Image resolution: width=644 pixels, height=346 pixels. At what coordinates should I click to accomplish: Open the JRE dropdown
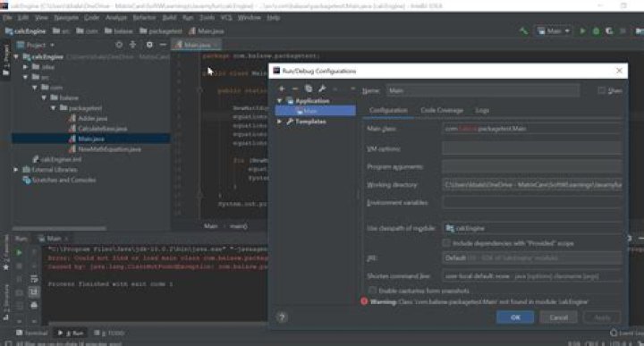pos(532,258)
